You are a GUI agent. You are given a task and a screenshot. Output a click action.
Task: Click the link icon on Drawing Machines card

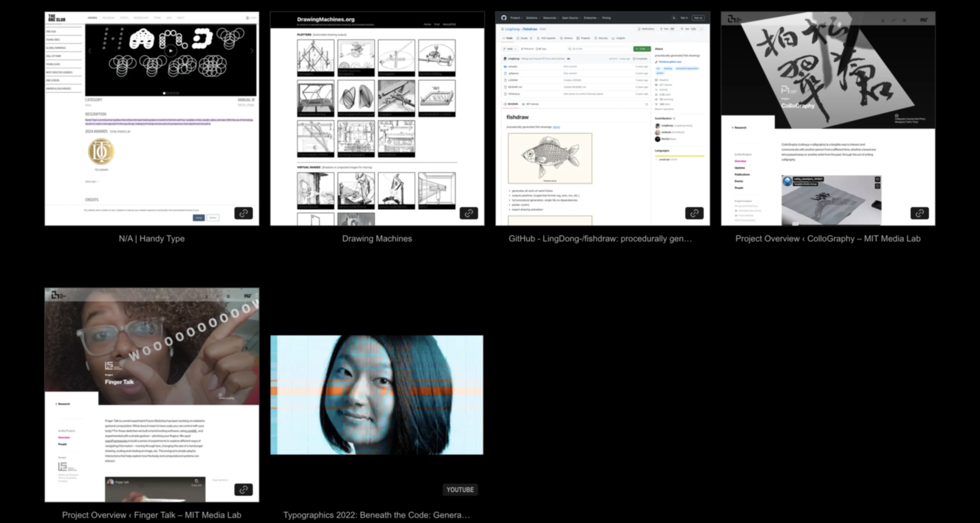tap(469, 213)
